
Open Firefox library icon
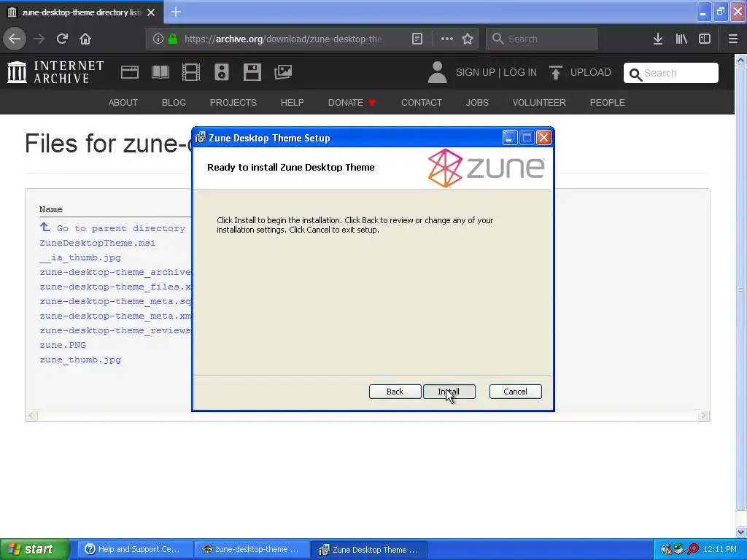tap(681, 39)
